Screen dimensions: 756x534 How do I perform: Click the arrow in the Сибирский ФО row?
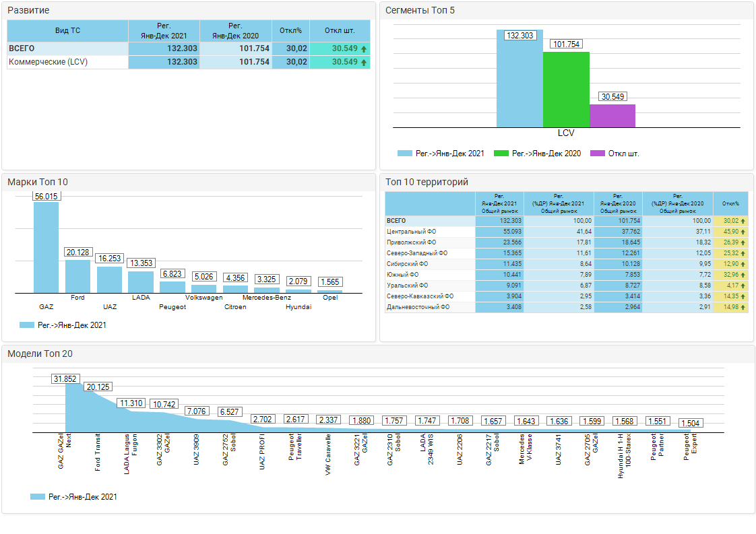tap(743, 264)
